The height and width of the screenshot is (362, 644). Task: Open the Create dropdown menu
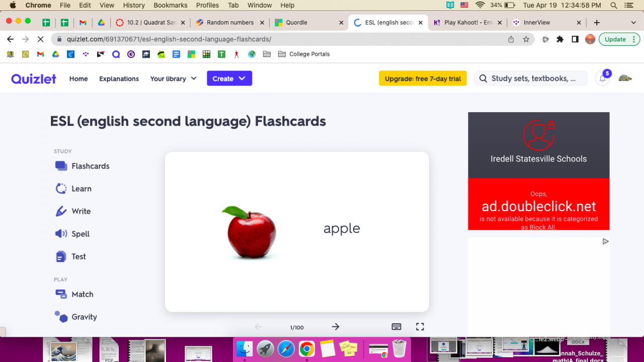pos(229,78)
